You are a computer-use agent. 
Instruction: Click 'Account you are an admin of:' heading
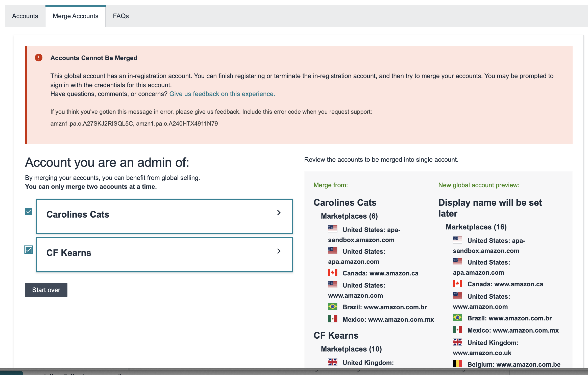pyautogui.click(x=107, y=162)
